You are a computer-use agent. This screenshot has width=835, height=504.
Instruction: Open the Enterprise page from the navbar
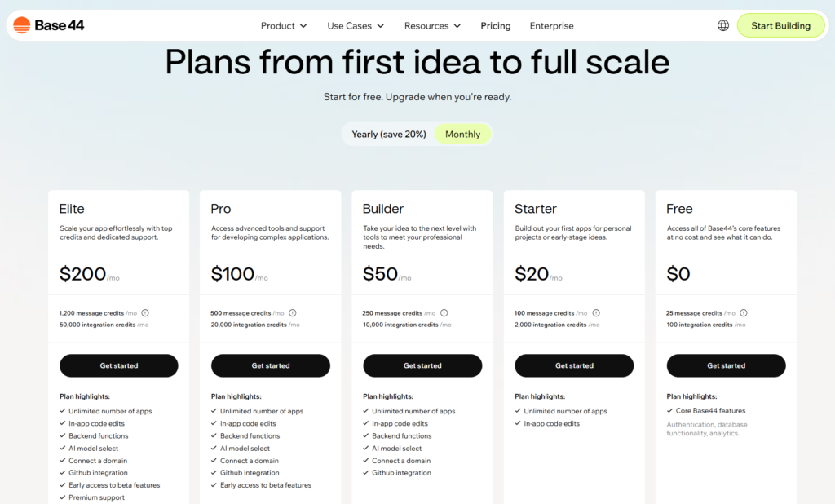click(x=551, y=25)
